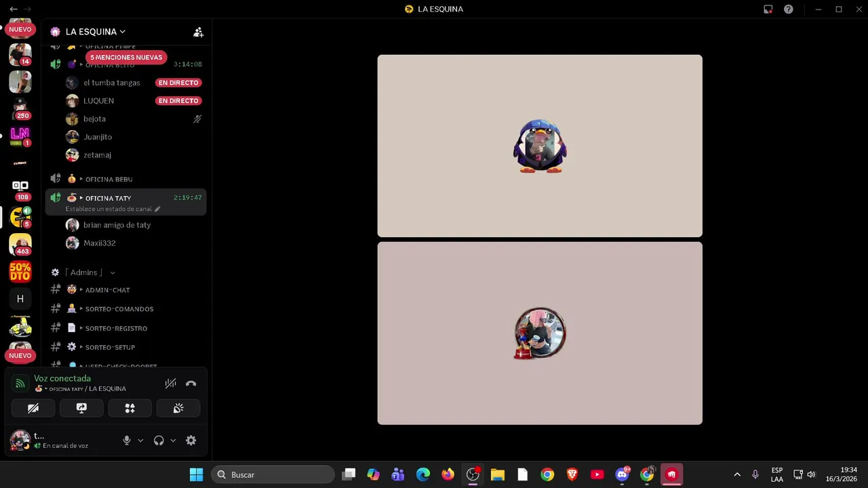This screenshot has height=488, width=868.
Task: Focus the lower pink avatar video tile
Action: (x=540, y=333)
